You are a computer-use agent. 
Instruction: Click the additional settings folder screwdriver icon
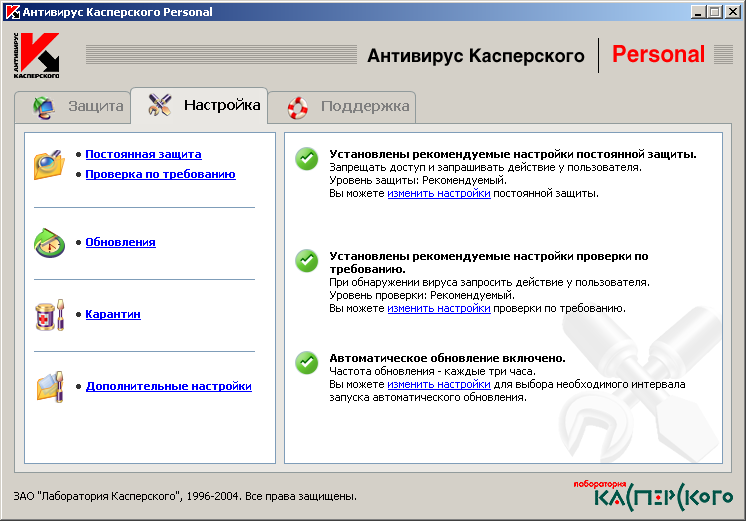pyautogui.click(x=50, y=387)
